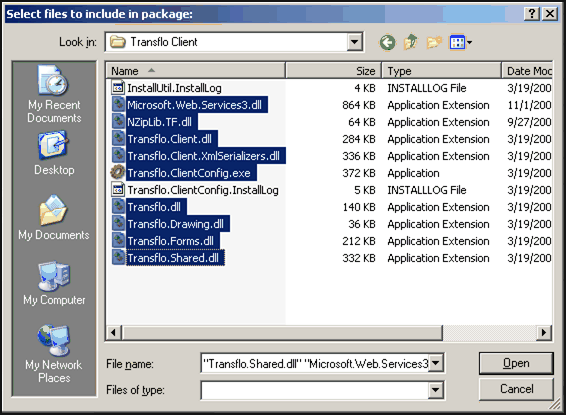
Task: Click the Transflo.Shared.dll file icon
Action: [118, 258]
